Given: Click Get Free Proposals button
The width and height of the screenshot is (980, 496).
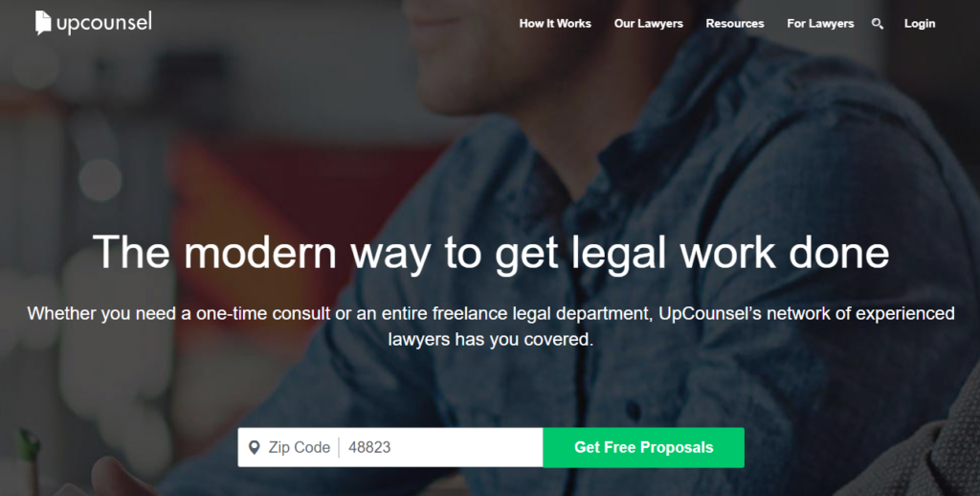Looking at the screenshot, I should coord(644,447).
